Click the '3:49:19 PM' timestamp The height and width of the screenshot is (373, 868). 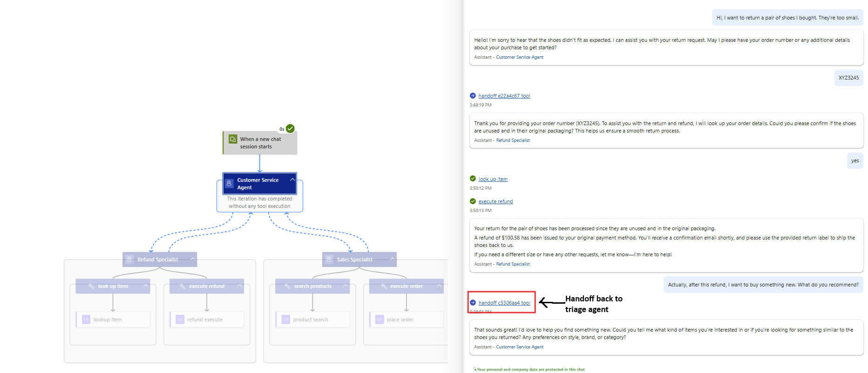click(481, 105)
